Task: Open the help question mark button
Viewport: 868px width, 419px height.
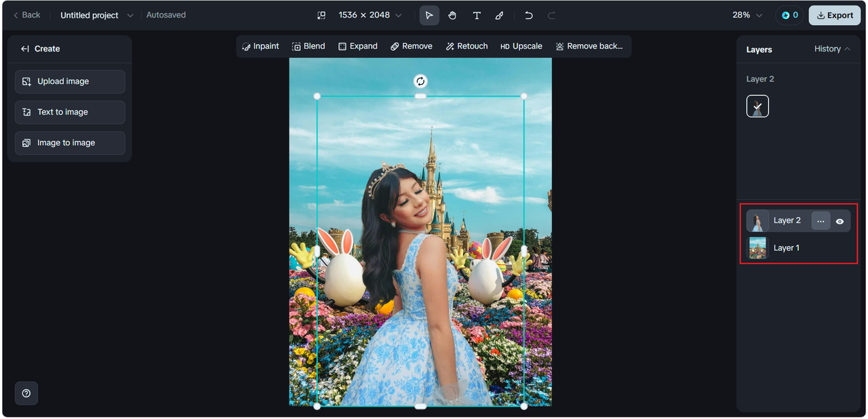Action: 26,393
